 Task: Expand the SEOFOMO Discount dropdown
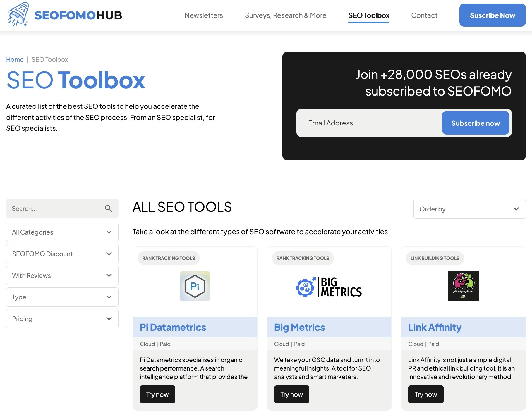[x=62, y=254]
